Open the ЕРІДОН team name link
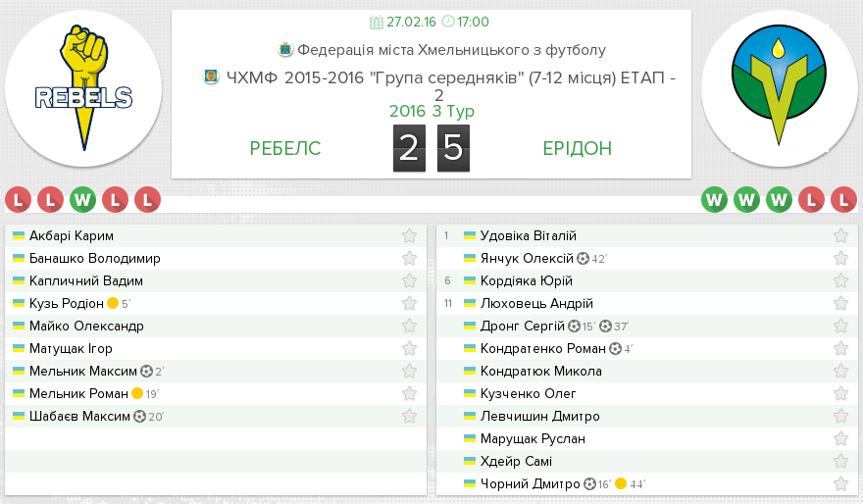The image size is (863, 504). pos(578,148)
